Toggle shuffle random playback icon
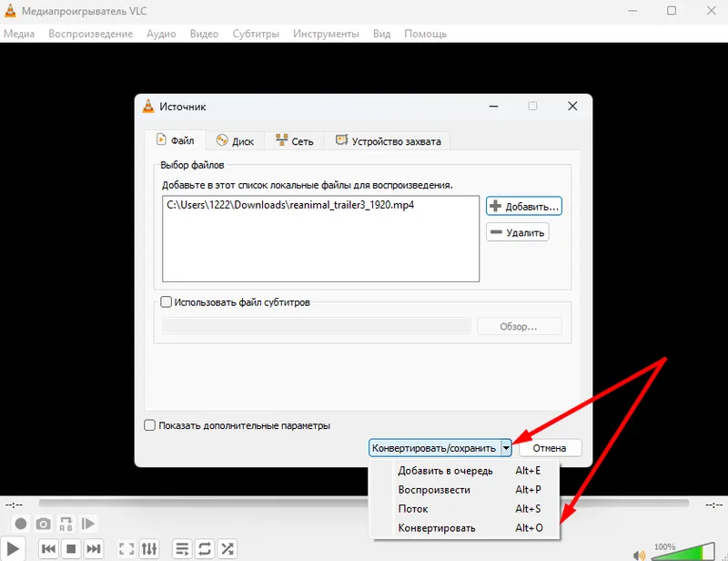Screen dimensions: 728x561 point(227,549)
